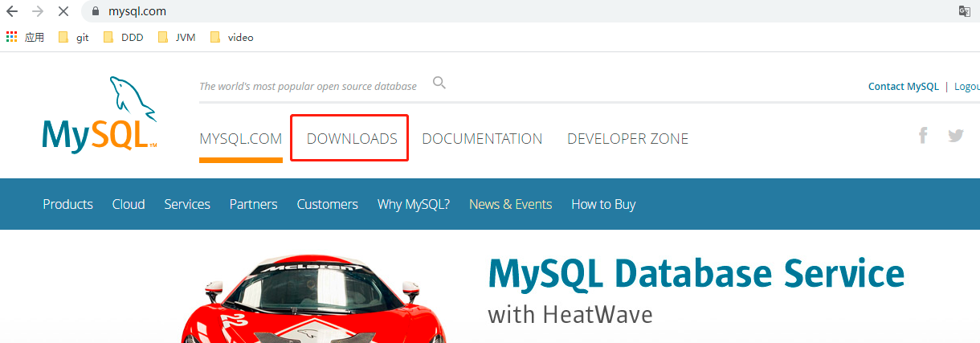Open the Customers menu

pyautogui.click(x=327, y=204)
